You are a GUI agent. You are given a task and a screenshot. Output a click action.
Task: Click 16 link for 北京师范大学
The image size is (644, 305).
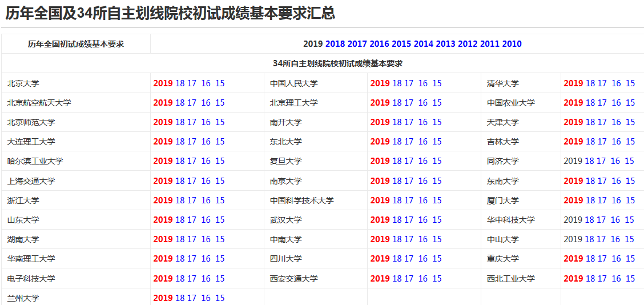coord(206,122)
